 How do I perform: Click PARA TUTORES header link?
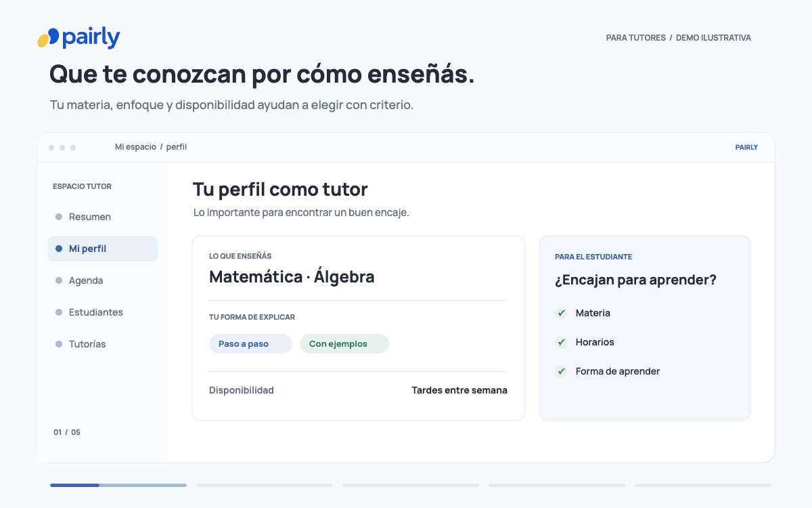[x=636, y=38]
